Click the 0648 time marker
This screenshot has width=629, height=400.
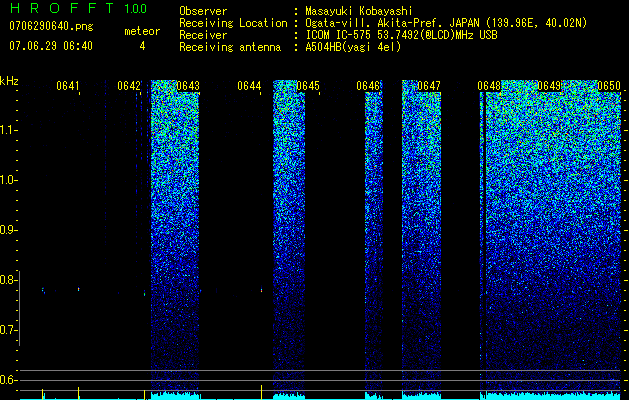[x=489, y=86]
